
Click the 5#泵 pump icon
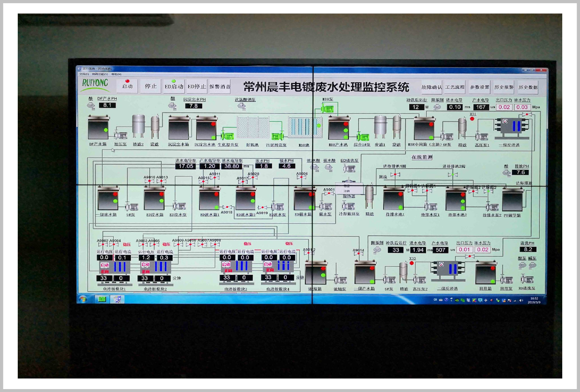pos(132,207)
